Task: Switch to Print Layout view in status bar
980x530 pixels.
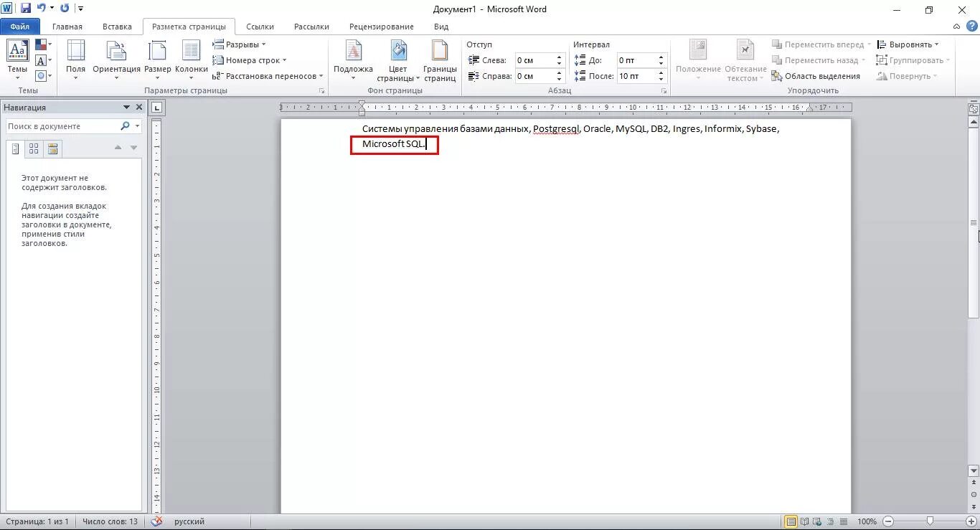Action: point(791,521)
